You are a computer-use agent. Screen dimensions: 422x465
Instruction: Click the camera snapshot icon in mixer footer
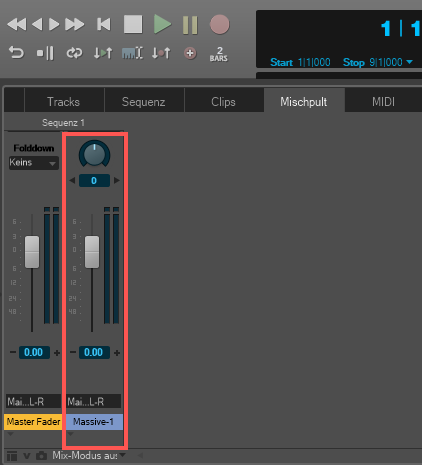[x=41, y=456]
